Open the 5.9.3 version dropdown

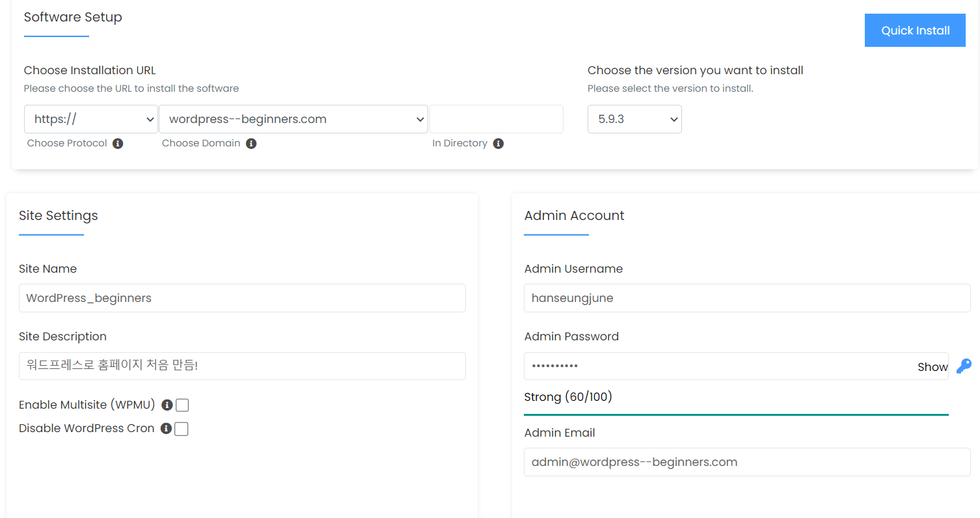634,119
